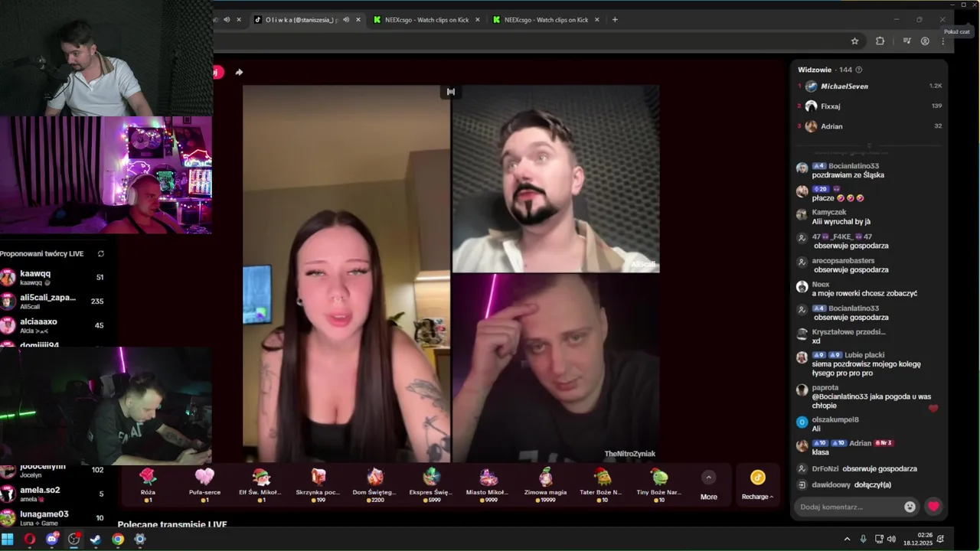Open Windows notifications bell

coord(940,539)
